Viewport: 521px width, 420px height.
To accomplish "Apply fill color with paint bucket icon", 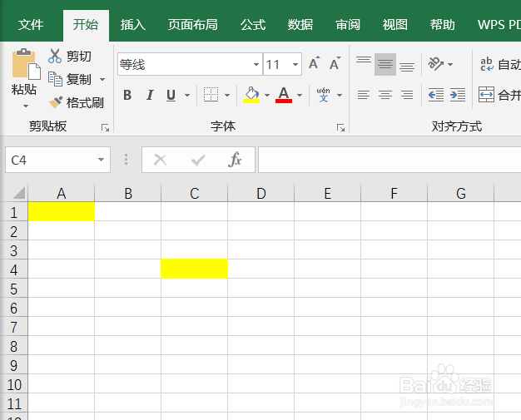I will tap(251, 95).
